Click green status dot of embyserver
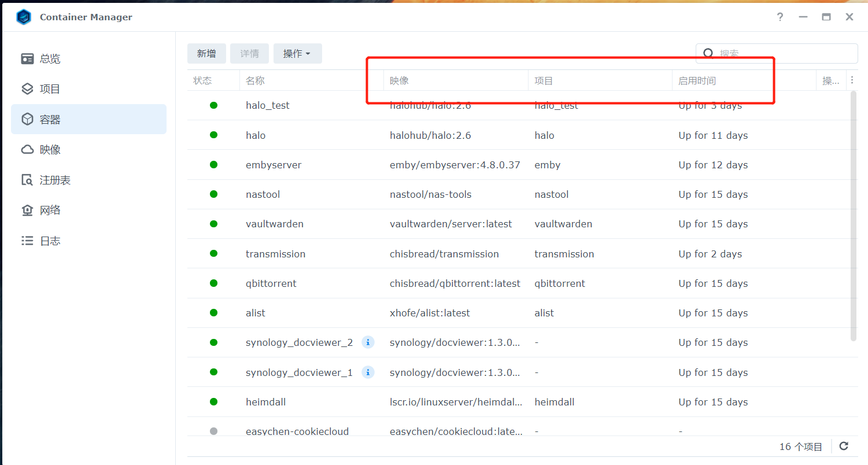Image resolution: width=868 pixels, height=465 pixels. (x=213, y=164)
